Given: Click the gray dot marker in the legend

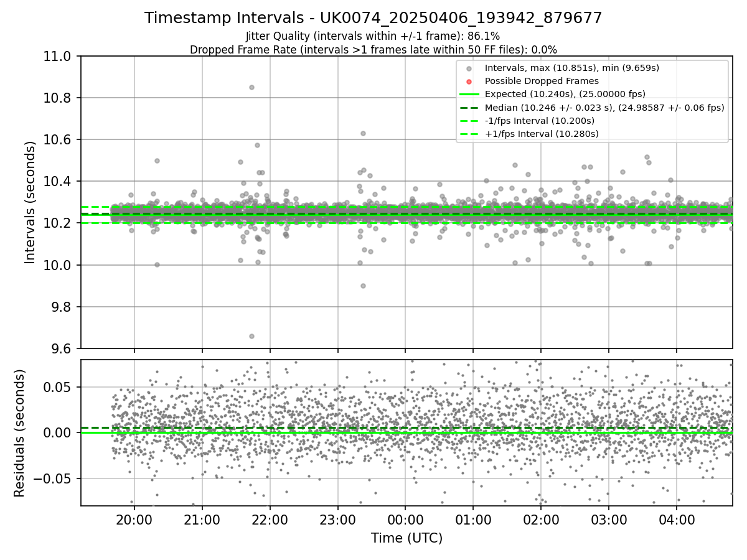Looking at the screenshot, I should pyautogui.click(x=469, y=68).
